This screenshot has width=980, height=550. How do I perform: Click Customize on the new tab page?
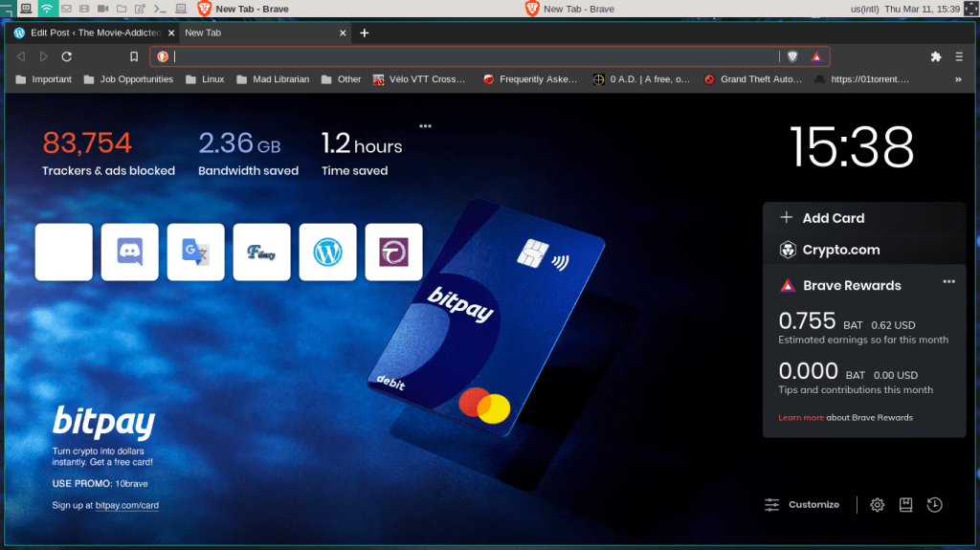[803, 504]
